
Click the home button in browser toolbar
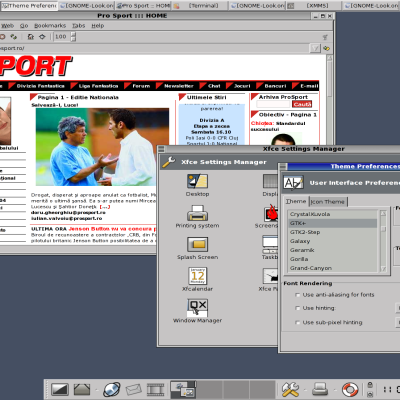click(x=31, y=37)
